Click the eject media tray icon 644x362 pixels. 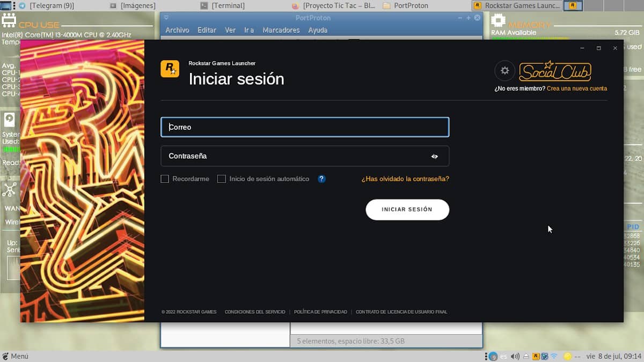(526, 356)
